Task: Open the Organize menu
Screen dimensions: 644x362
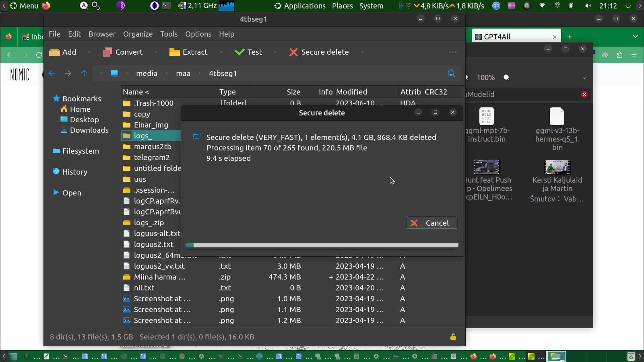Action: pos(138,34)
